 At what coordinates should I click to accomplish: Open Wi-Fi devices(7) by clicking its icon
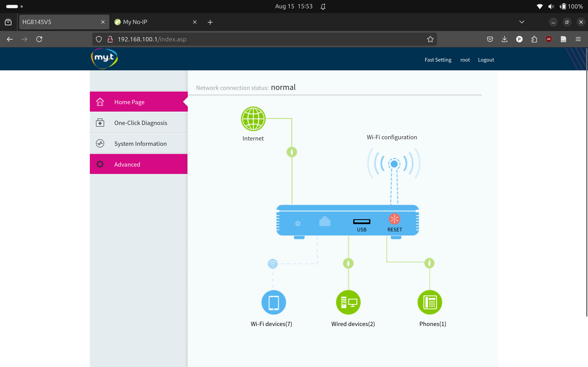(x=273, y=302)
